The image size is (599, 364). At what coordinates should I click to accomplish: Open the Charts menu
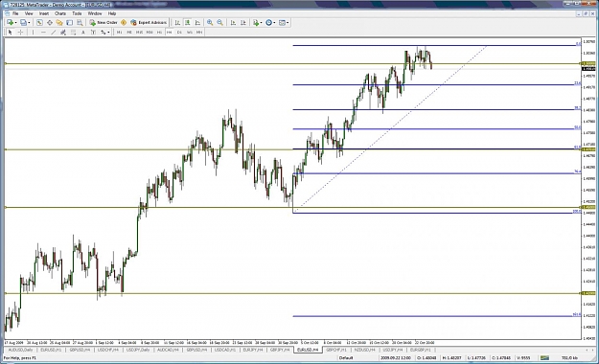point(60,13)
